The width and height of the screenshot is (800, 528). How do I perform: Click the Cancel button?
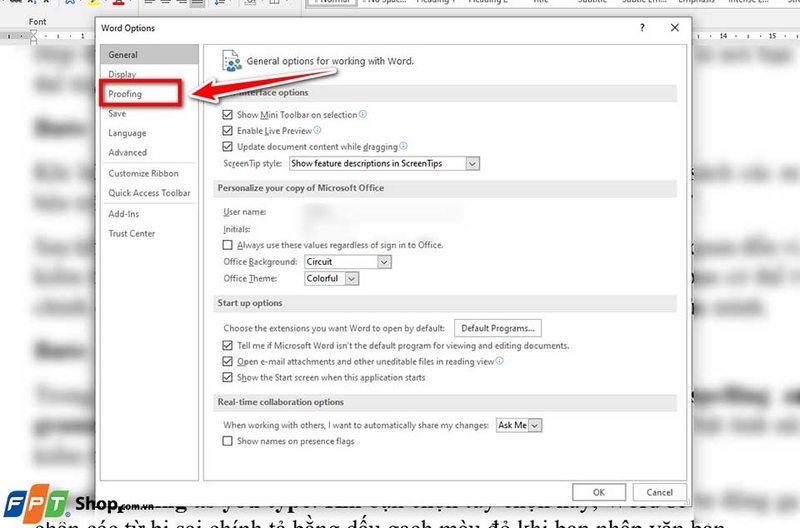tap(659, 492)
